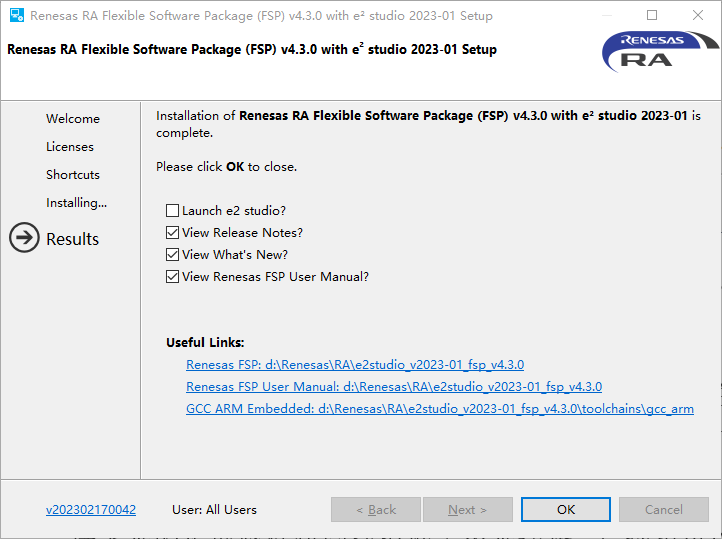
Task: Close the setup window
Action: [x=698, y=15]
